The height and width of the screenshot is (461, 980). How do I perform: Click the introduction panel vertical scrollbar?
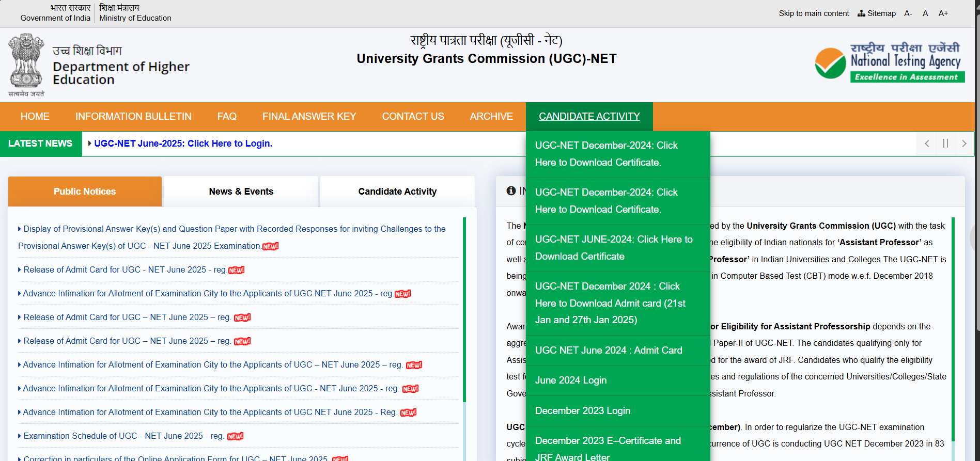tap(953, 329)
